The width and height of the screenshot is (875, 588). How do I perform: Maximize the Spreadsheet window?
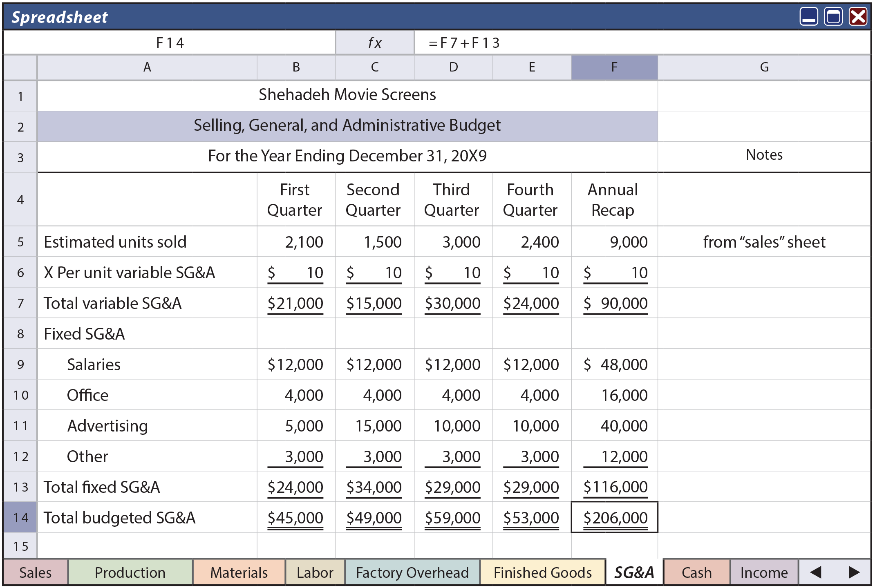(833, 17)
